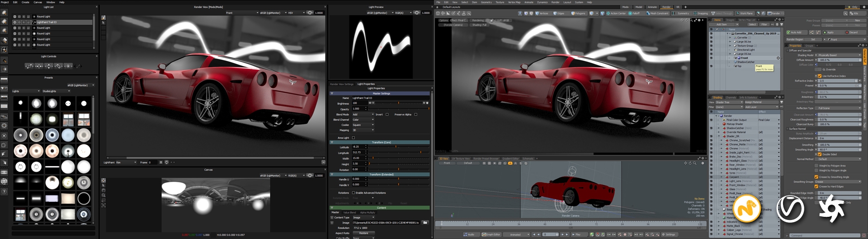The image size is (868, 239).
Task: Hide the Directional Light item via eye icon
Action: click(x=711, y=50)
